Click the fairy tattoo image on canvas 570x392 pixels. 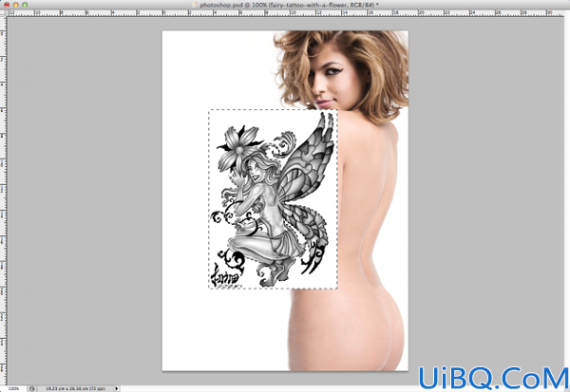tap(273, 199)
